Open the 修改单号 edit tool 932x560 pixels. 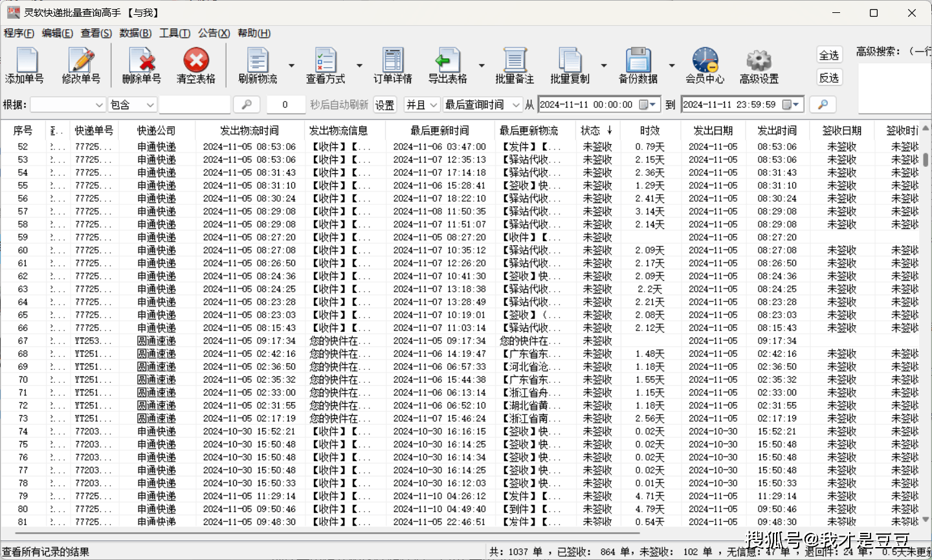81,65
